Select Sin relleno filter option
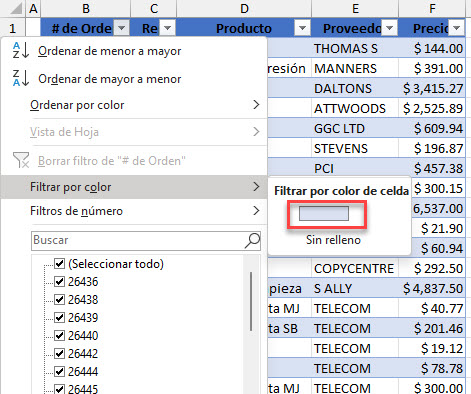The image size is (471, 394). pyautogui.click(x=333, y=240)
